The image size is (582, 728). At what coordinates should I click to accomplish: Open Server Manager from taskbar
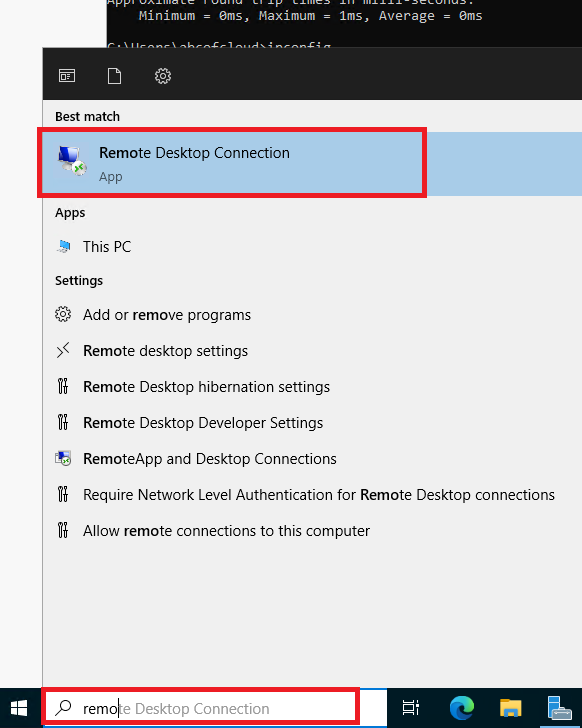pos(560,708)
